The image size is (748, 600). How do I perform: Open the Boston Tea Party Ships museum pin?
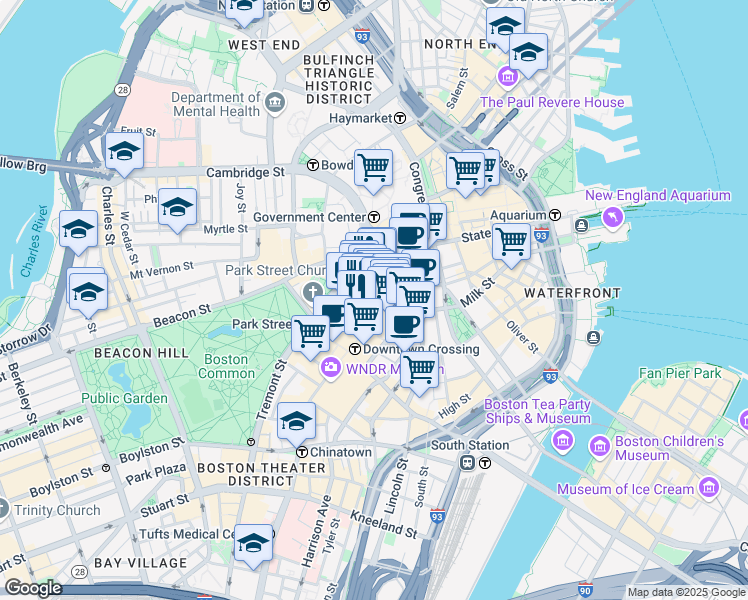pyautogui.click(x=562, y=440)
